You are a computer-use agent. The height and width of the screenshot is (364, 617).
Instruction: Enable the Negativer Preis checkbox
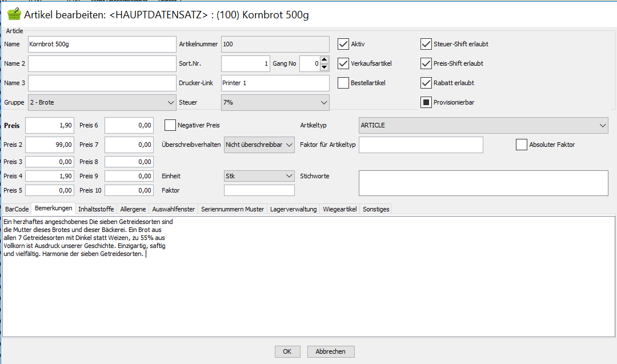pos(170,125)
